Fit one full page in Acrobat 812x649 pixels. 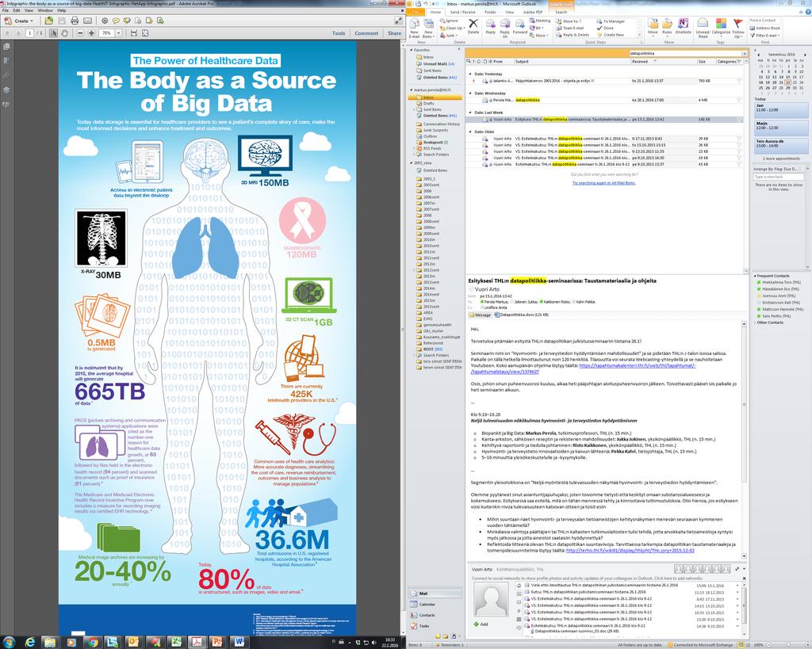(146, 33)
